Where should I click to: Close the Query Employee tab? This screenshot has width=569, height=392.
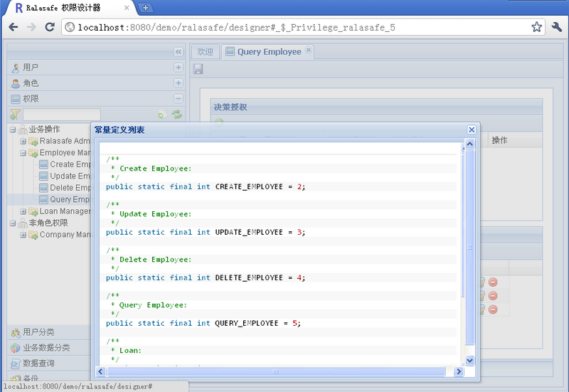pos(308,51)
